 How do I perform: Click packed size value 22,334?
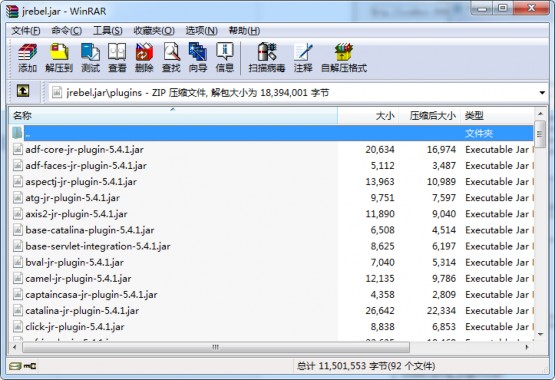[x=441, y=311]
